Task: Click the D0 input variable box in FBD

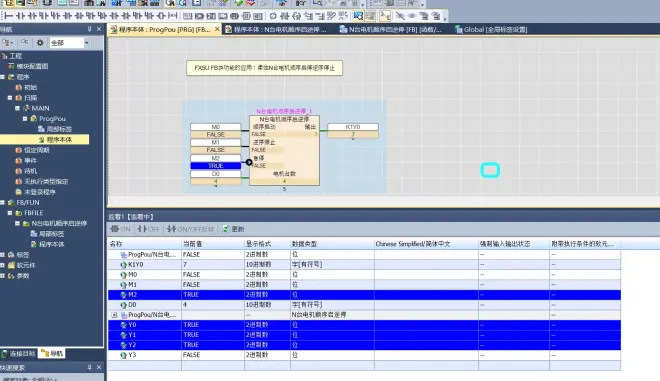Action: click(216, 173)
